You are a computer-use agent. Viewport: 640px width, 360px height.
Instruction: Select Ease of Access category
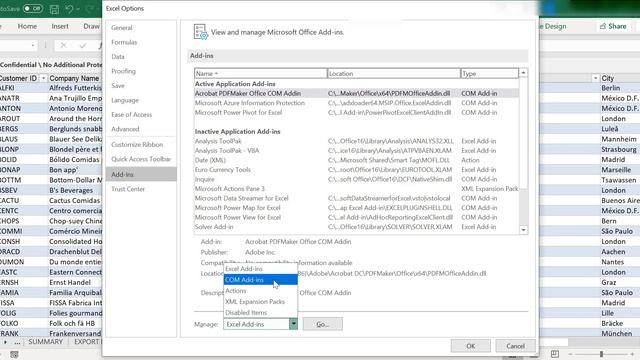(141, 115)
